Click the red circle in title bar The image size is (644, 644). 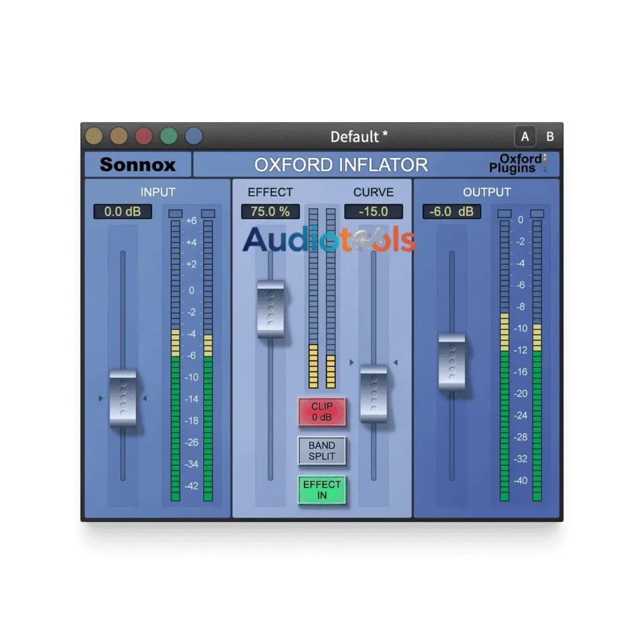[x=144, y=136]
